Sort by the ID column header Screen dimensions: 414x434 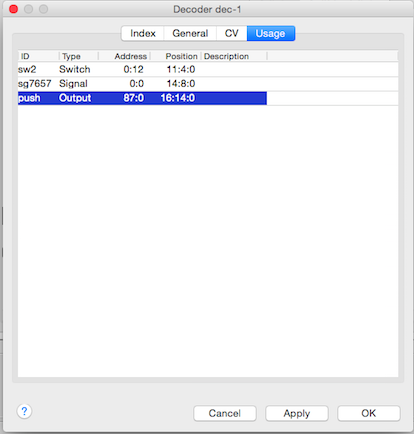tap(39, 56)
